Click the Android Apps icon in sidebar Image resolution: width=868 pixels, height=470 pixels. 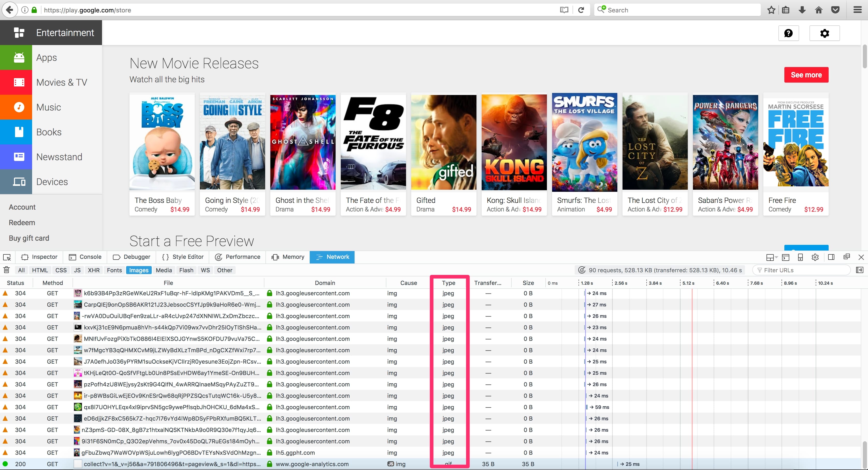[x=19, y=57]
